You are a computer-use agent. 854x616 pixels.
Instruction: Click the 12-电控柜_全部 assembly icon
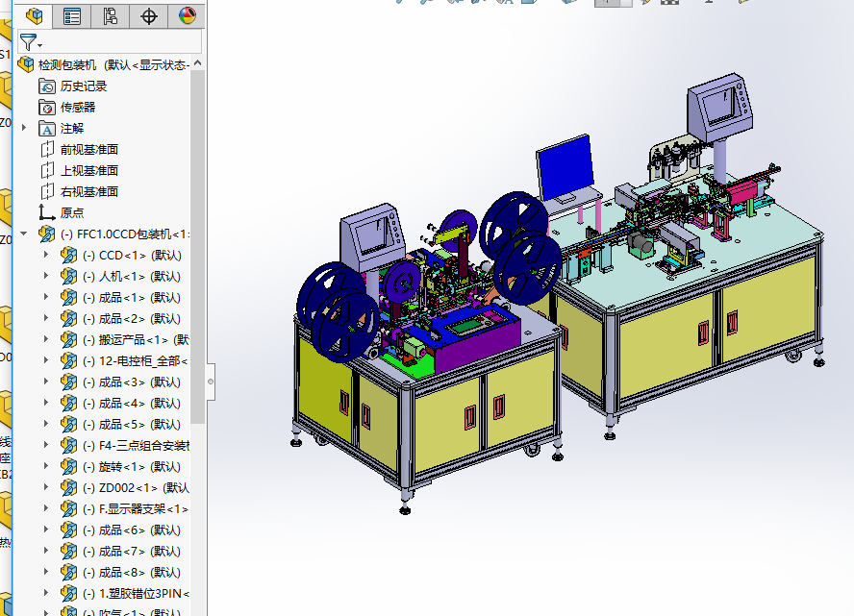68,360
